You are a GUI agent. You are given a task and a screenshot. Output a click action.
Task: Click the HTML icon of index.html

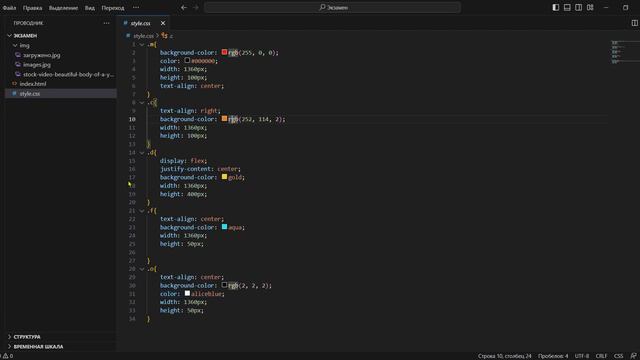coord(15,84)
